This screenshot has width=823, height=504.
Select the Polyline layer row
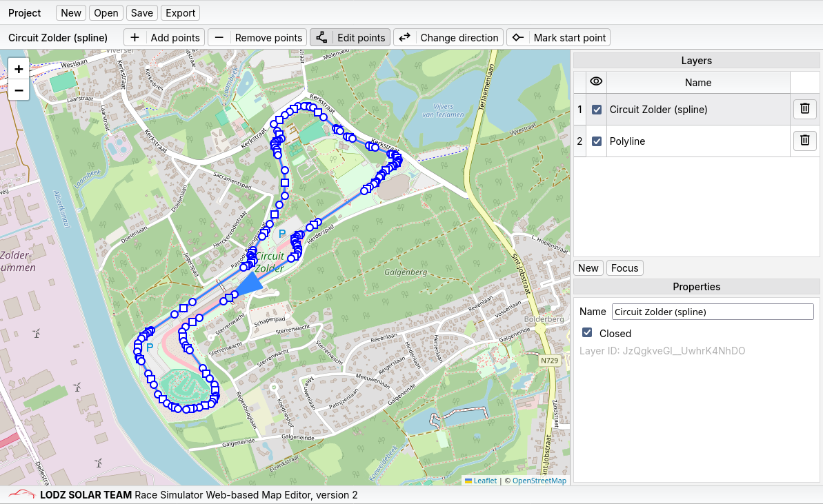[697, 141]
